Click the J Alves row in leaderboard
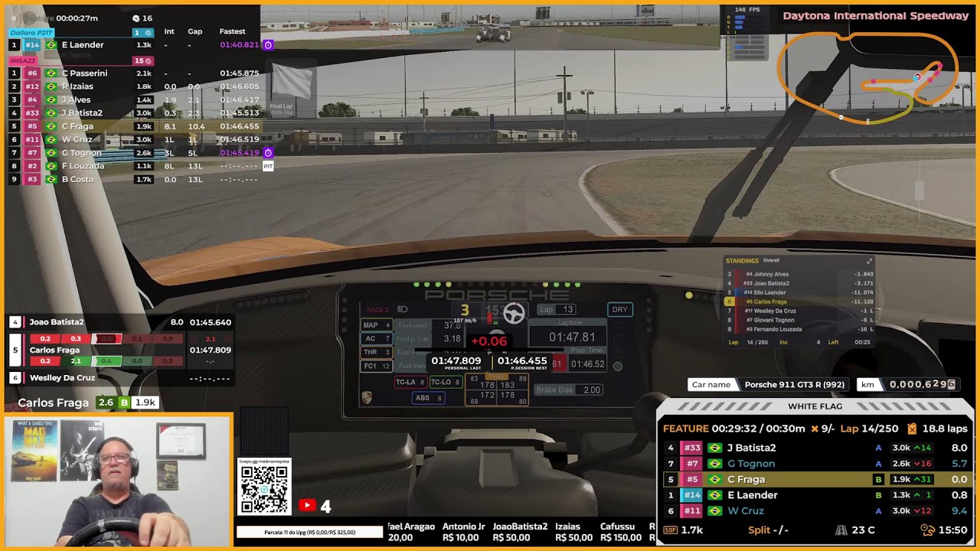 [x=134, y=100]
